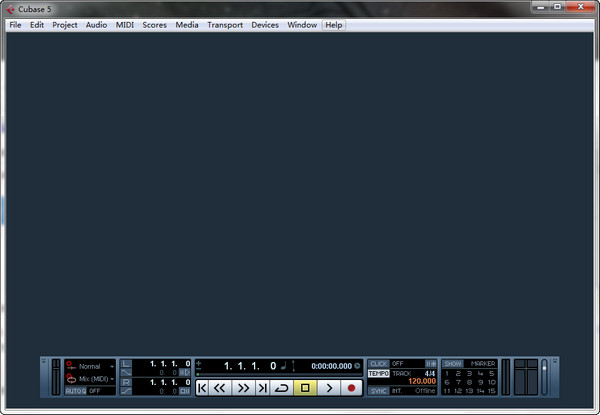Toggle the SYNC button
Screen dimensions: 600x415
click(x=378, y=391)
